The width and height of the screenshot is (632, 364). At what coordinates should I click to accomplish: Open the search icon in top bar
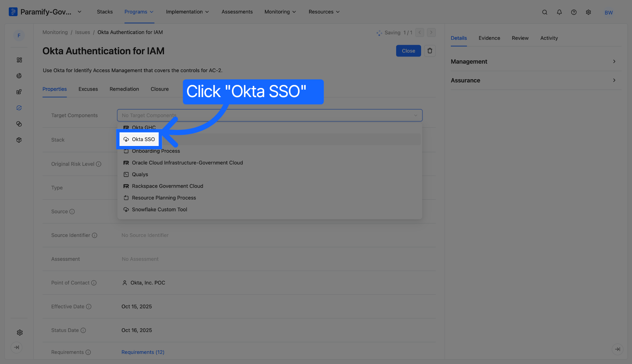tap(545, 12)
